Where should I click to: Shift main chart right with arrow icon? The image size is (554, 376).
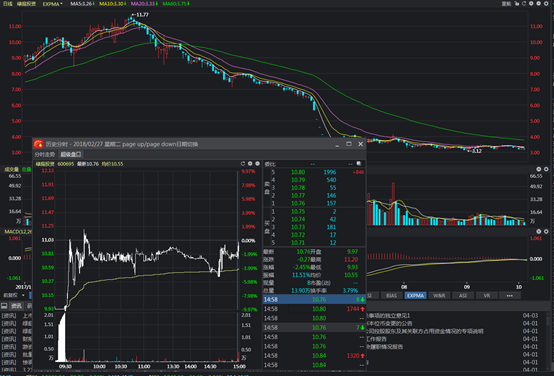click(538, 4)
